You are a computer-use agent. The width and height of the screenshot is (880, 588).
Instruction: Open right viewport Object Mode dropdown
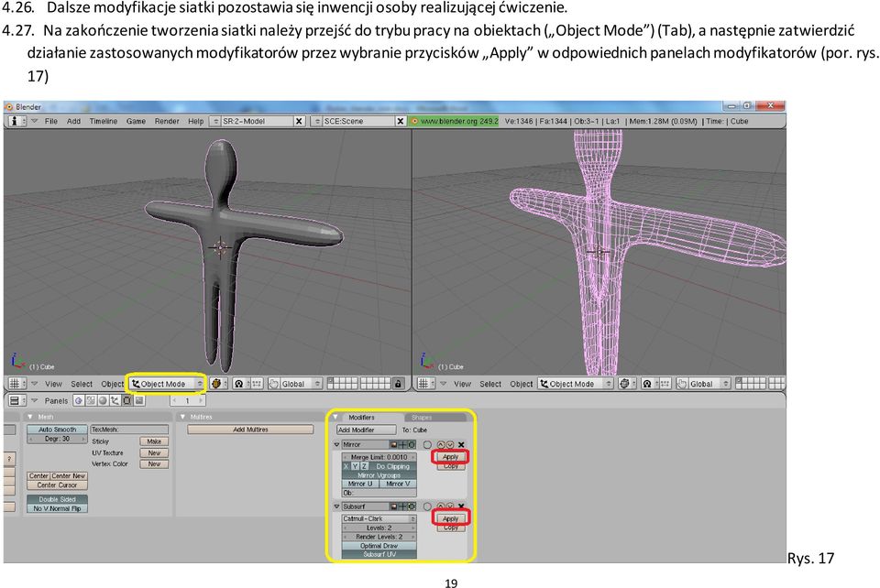point(576,384)
